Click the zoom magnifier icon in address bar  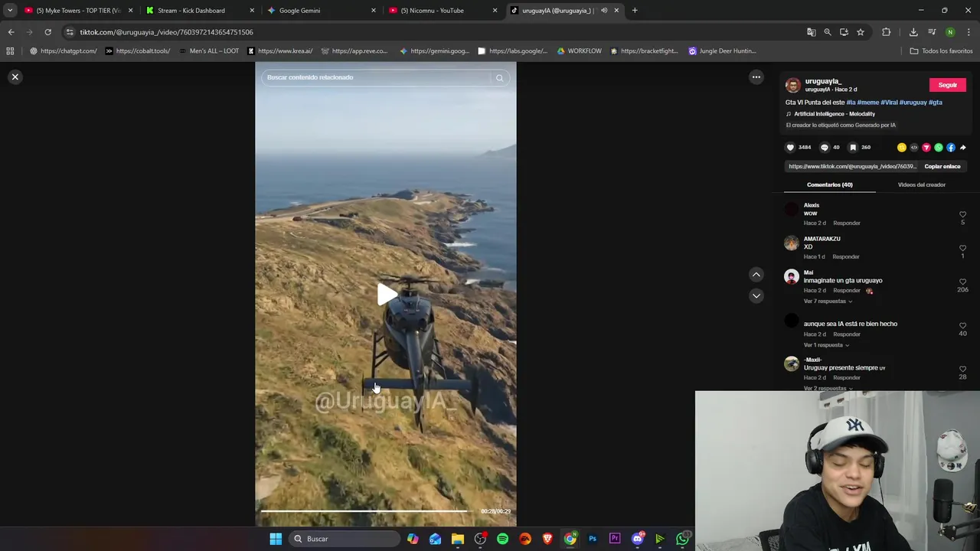tap(828, 32)
